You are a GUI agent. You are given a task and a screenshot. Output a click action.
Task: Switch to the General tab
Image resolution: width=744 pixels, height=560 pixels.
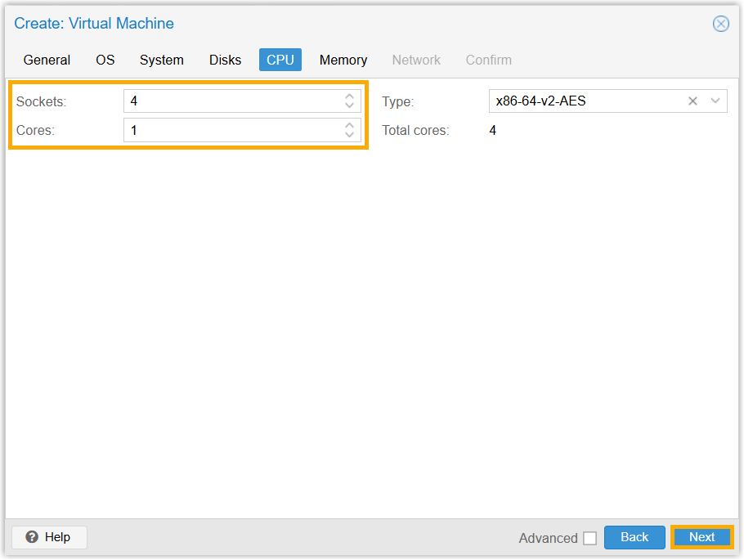click(x=47, y=60)
